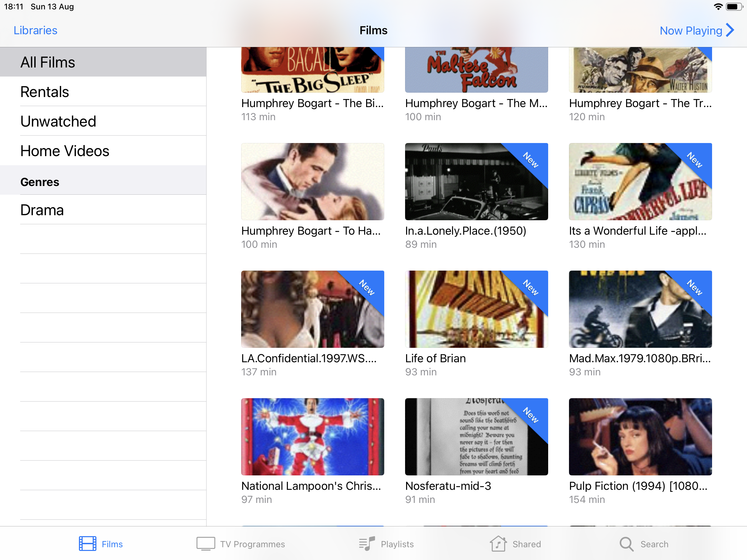Tap the Shared house icon
Screen dimensions: 747x560
point(498,544)
